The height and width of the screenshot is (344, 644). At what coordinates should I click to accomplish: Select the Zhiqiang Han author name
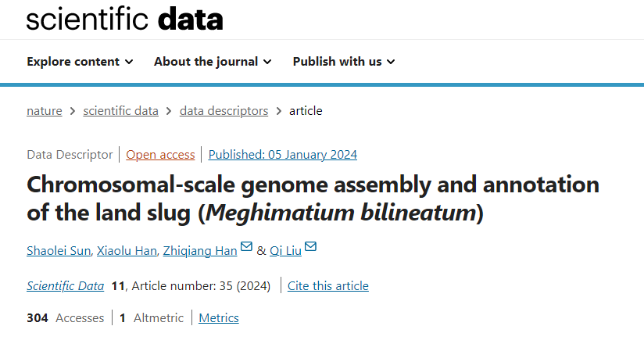200,251
